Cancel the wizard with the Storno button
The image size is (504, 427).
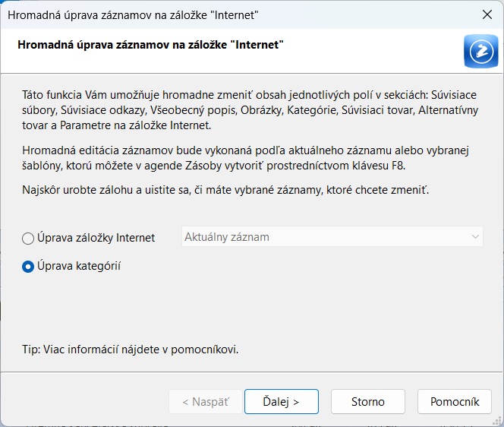point(367,401)
